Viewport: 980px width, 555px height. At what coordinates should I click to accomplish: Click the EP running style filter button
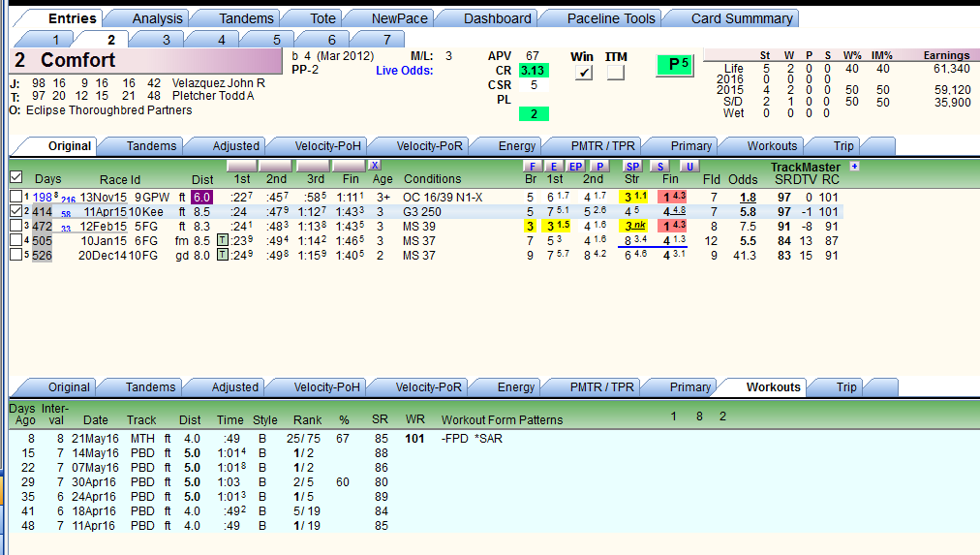(x=575, y=167)
